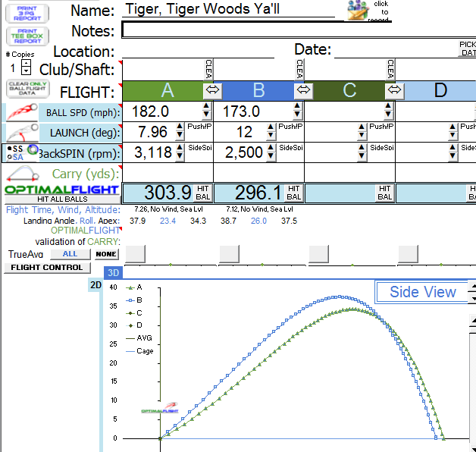Toggle flight A validation box
The height and width of the screenshot is (452, 476).
[136, 254]
